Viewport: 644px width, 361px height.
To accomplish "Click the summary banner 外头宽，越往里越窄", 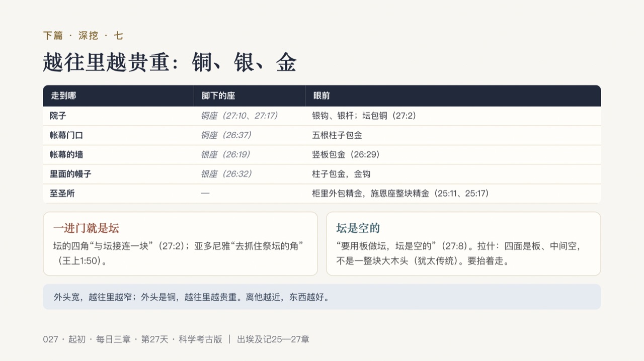I will click(322, 297).
